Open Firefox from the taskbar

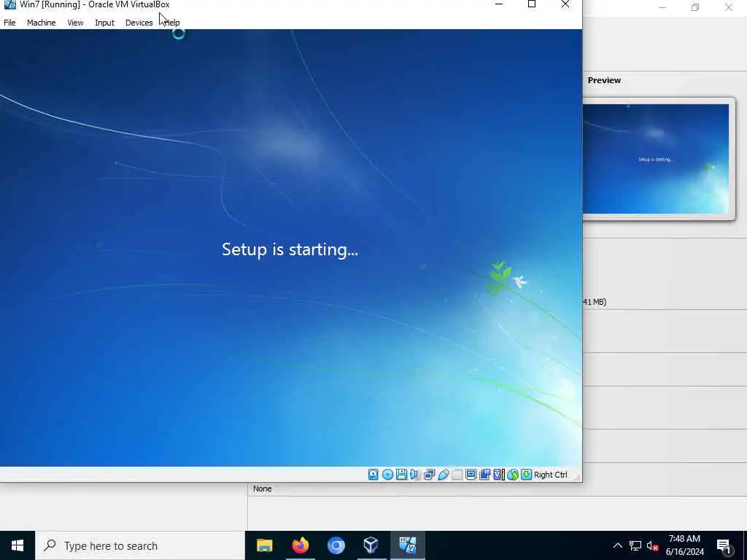(x=300, y=545)
